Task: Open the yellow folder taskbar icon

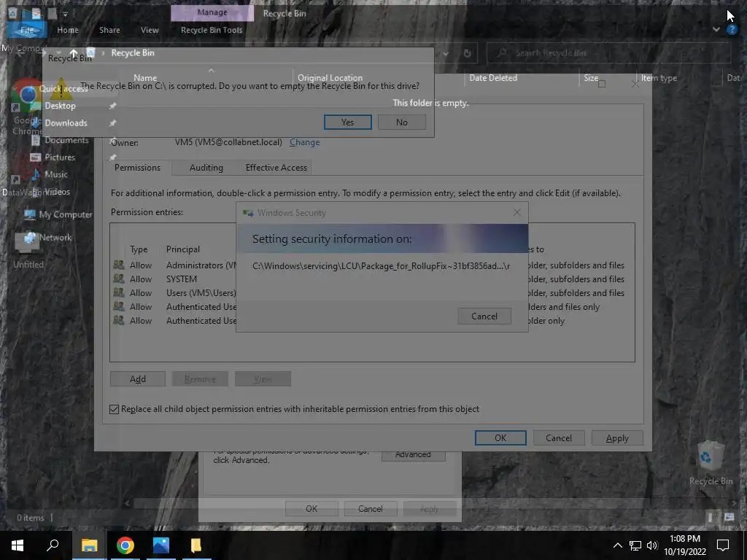Action: click(196, 545)
